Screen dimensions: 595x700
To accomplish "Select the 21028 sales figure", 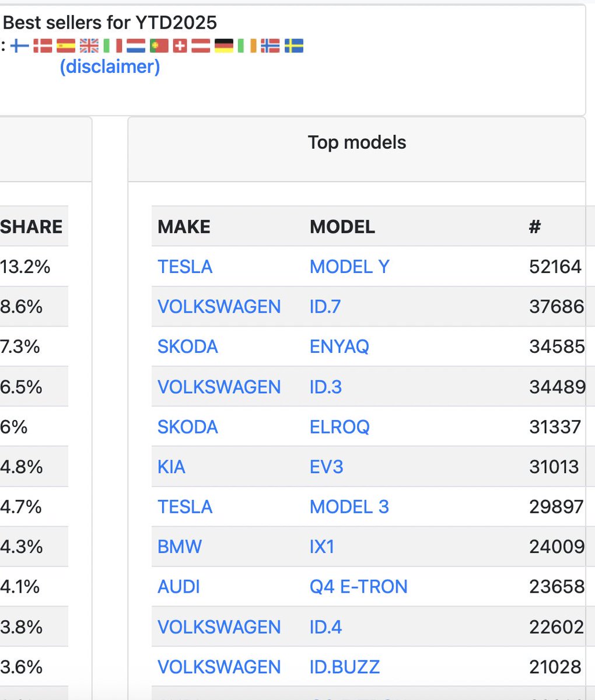I will (x=555, y=667).
